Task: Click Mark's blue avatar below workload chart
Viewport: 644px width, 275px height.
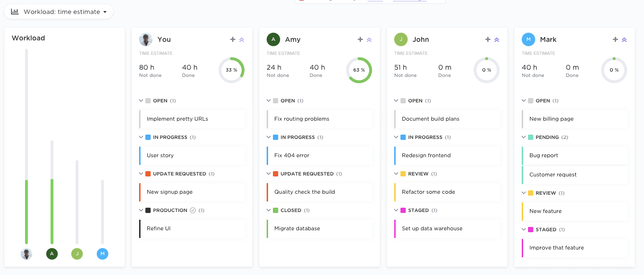Action: pos(103,254)
